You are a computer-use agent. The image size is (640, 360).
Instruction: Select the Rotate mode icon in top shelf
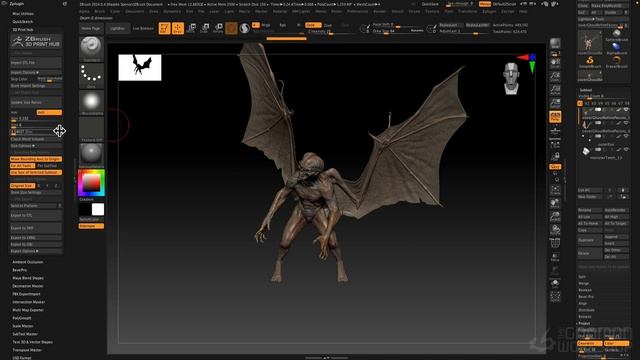tap(218, 28)
